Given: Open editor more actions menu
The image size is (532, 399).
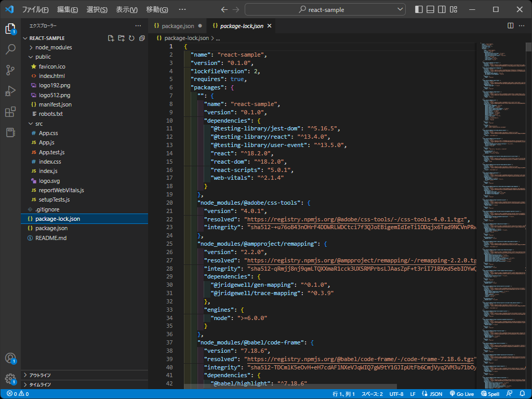Looking at the screenshot, I should point(522,26).
